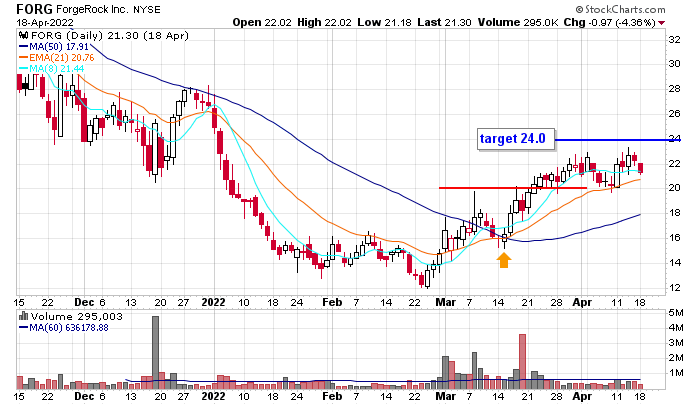Select the FORG ticker symbol in the title
Viewport: 700px width, 405px height.
[34, 9]
